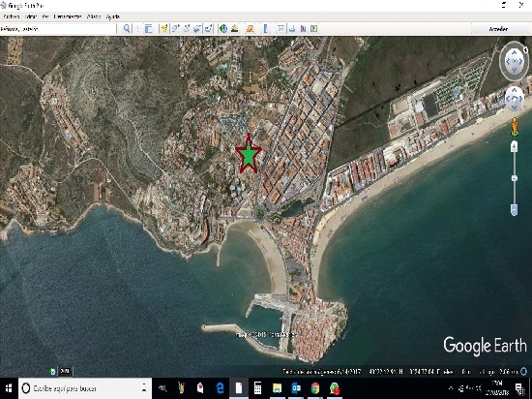532x399 pixels.
Task: Open the Herramientas menu
Action: pos(68,16)
